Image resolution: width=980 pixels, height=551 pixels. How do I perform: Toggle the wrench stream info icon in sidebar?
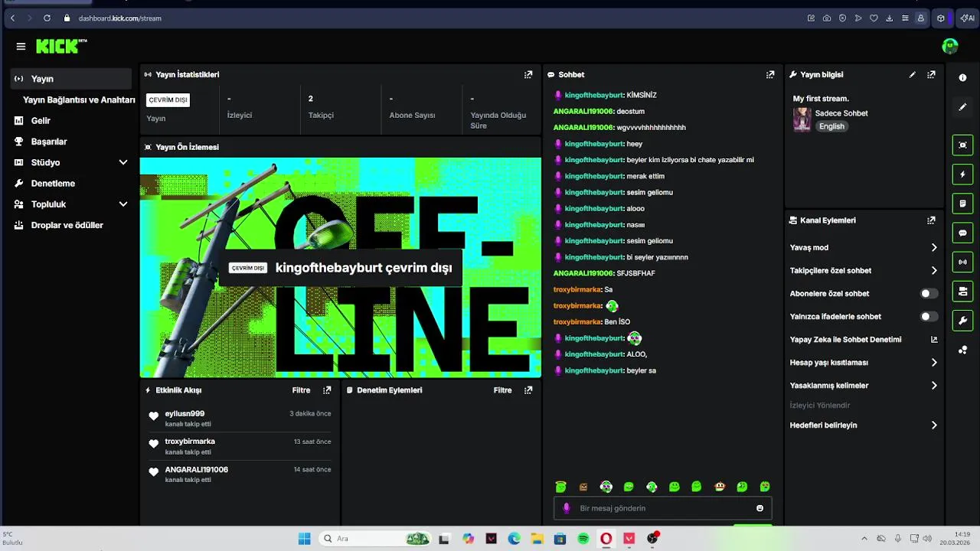(962, 320)
